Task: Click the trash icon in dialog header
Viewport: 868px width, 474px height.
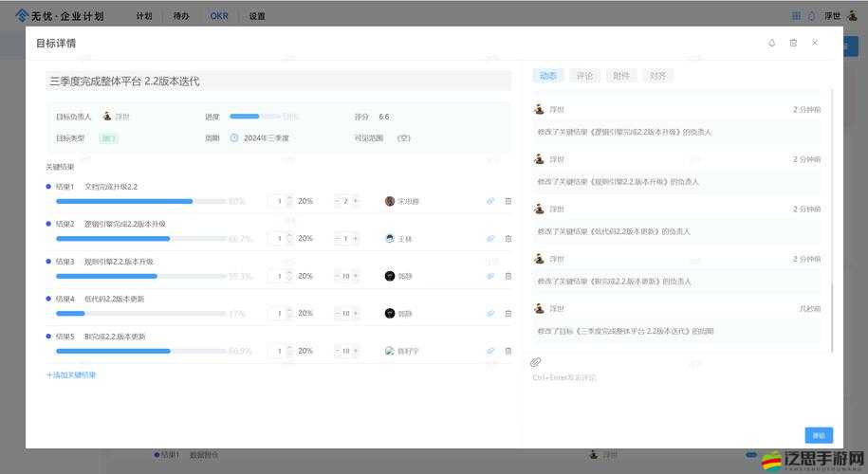Action: click(793, 43)
